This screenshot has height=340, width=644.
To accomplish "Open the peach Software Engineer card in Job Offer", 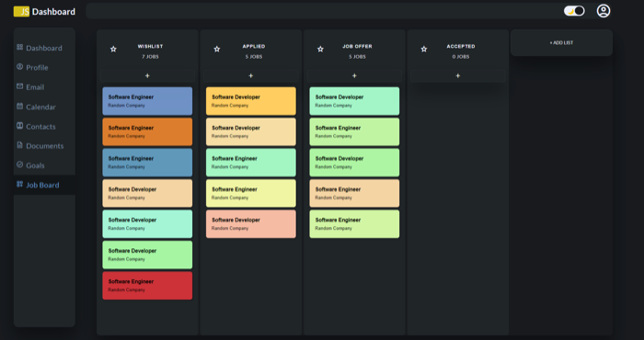I will pyautogui.click(x=354, y=193).
